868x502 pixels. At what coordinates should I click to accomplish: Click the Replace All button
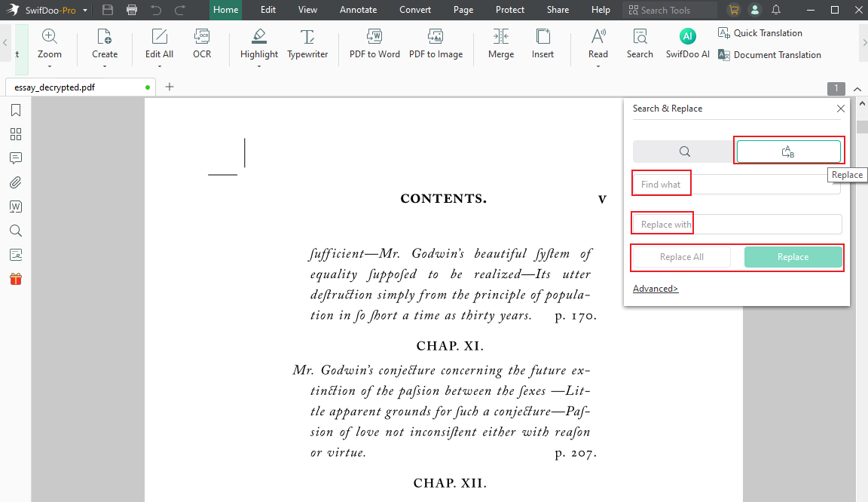(x=680, y=257)
